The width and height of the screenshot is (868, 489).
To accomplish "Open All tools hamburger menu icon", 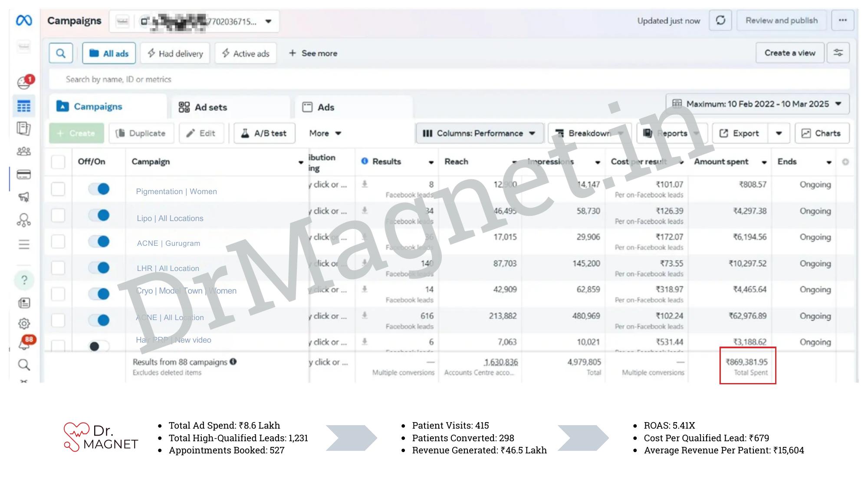I will coord(24,244).
